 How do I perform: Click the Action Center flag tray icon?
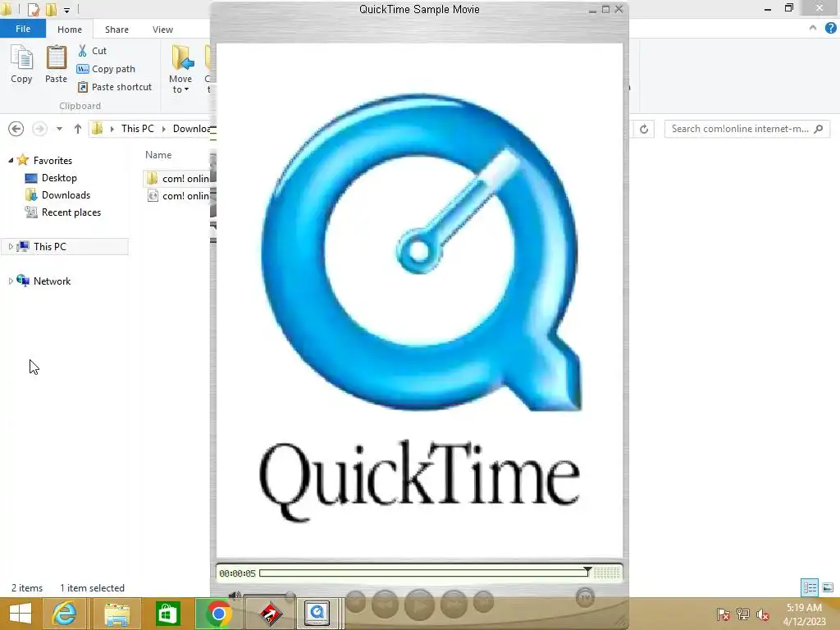pyautogui.click(x=724, y=614)
